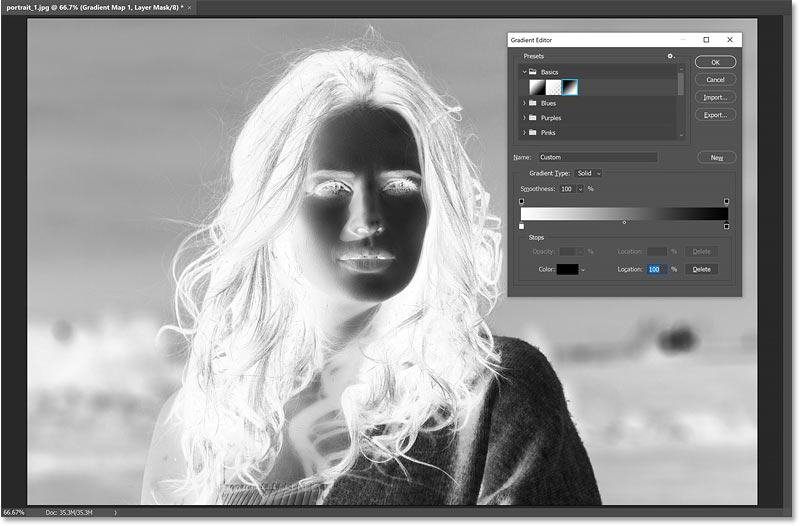Close the portrait_1.jpg document tab
This screenshot has height=526, width=802.
point(189,8)
